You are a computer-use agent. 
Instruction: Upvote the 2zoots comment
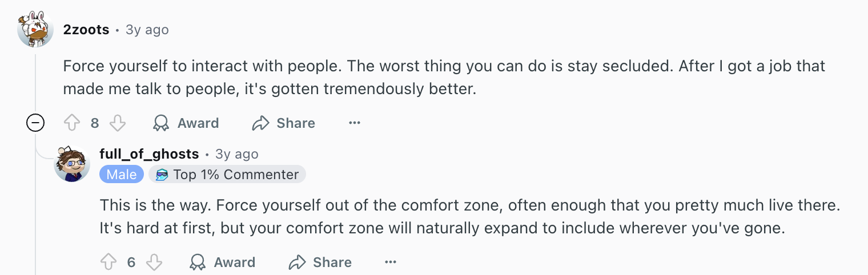tap(72, 123)
